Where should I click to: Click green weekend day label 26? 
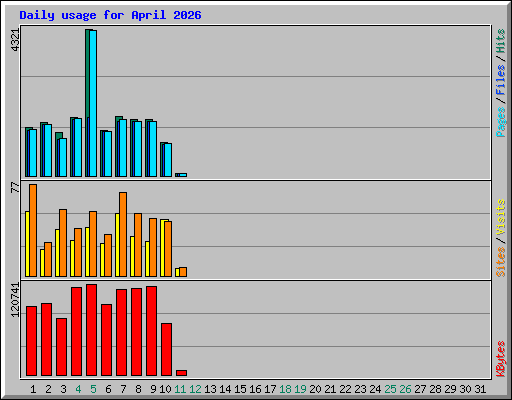point(405,389)
